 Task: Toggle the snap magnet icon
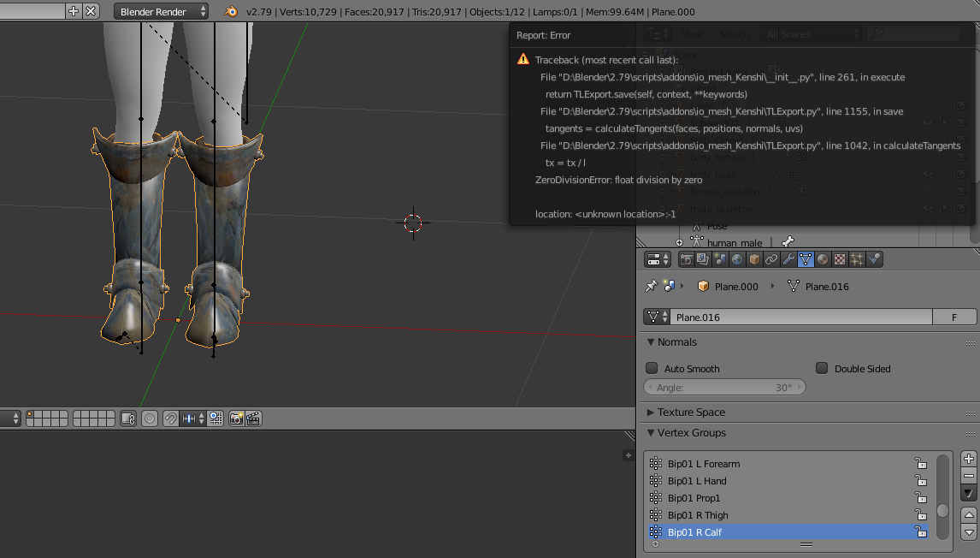pyautogui.click(x=170, y=418)
